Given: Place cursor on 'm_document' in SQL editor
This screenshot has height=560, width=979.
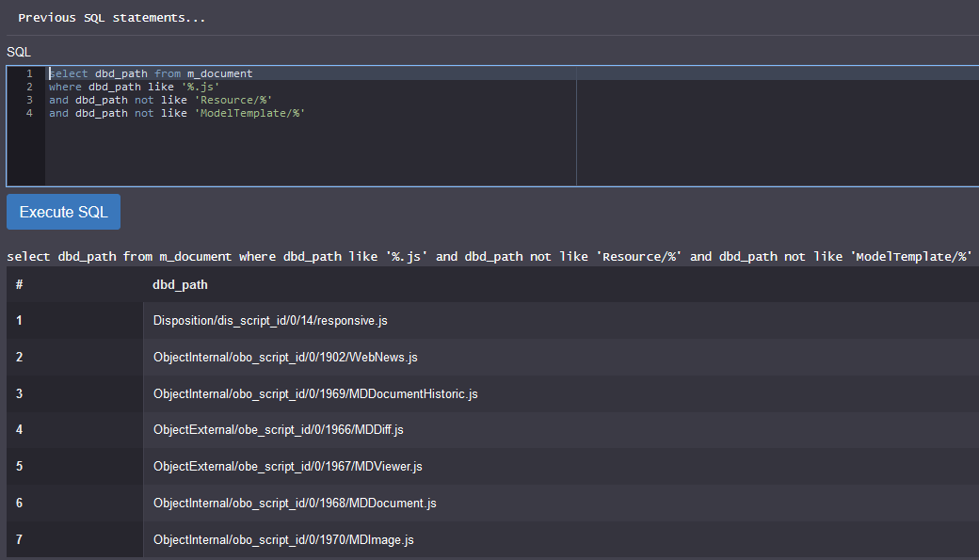Looking at the screenshot, I should 220,73.
